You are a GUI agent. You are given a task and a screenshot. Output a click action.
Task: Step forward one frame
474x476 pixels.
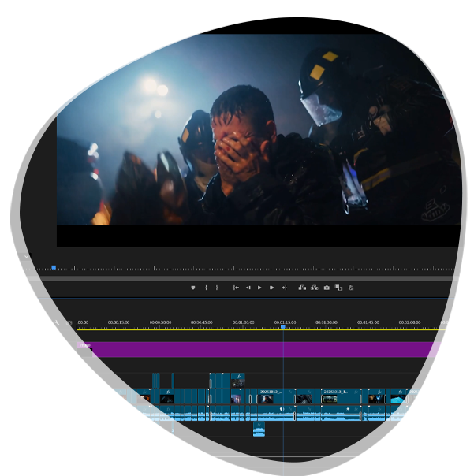pyautogui.click(x=271, y=288)
